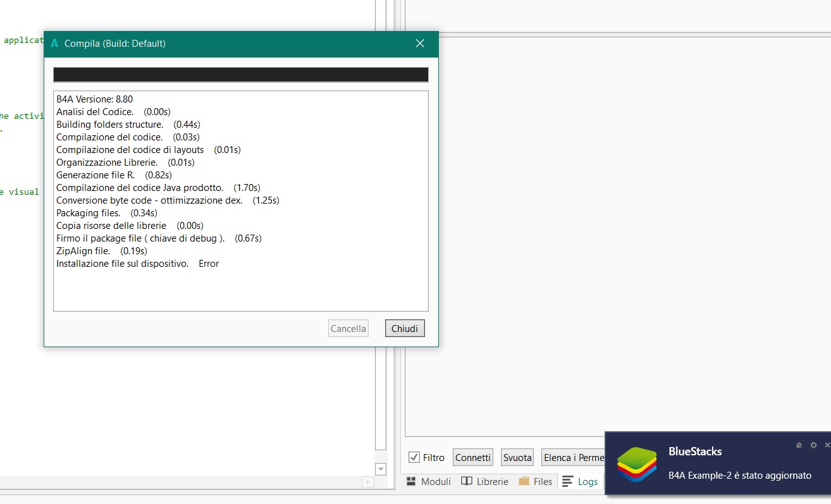Viewport: 831px width, 504px height.
Task: Click the "Firmo il package file" log line
Action: [x=159, y=238]
